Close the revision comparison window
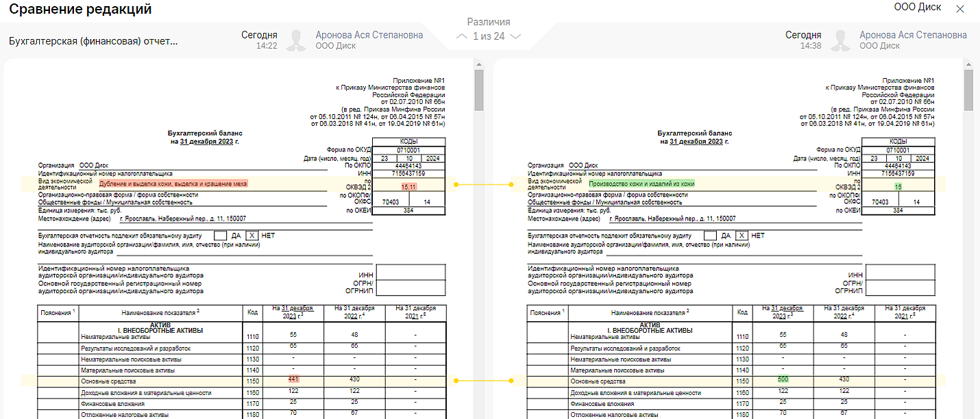980x419 pixels. click(x=960, y=9)
